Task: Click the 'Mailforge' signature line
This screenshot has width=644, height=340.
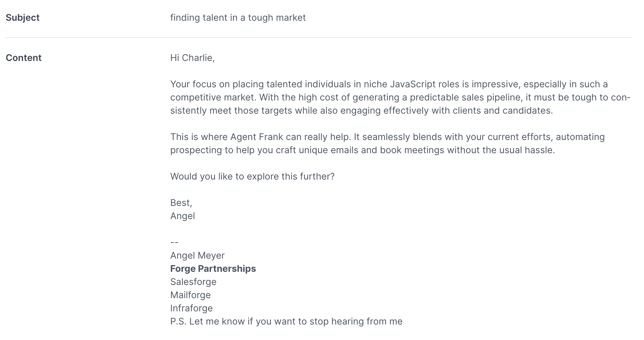Action: click(x=190, y=295)
